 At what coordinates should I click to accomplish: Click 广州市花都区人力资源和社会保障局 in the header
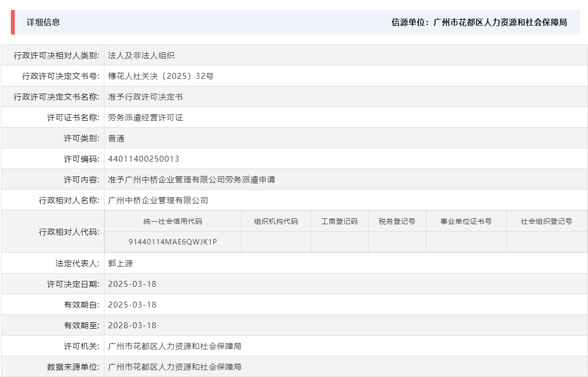point(501,22)
